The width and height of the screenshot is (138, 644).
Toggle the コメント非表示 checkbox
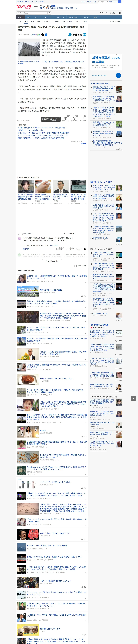[x=75, y=266]
